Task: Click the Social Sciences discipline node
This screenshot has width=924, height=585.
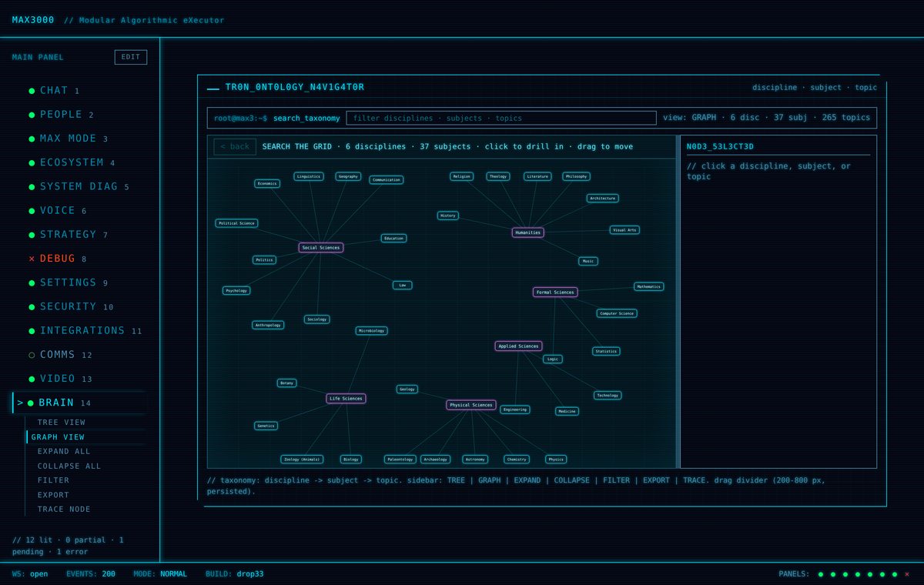Action: [321, 248]
